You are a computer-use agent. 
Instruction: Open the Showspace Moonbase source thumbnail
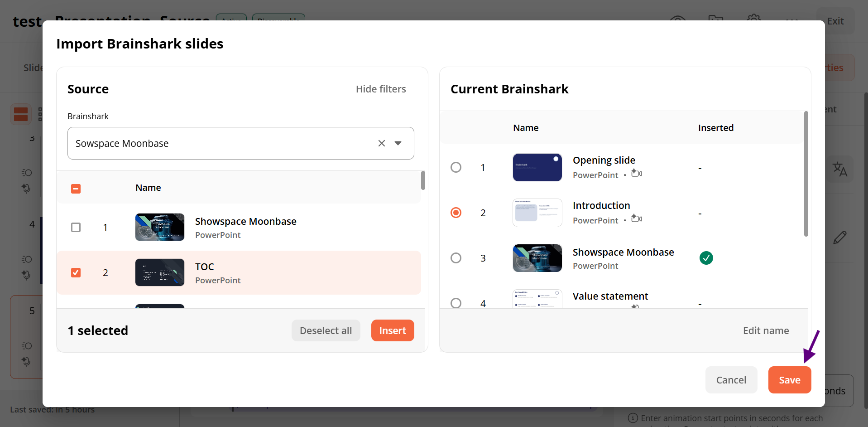160,227
